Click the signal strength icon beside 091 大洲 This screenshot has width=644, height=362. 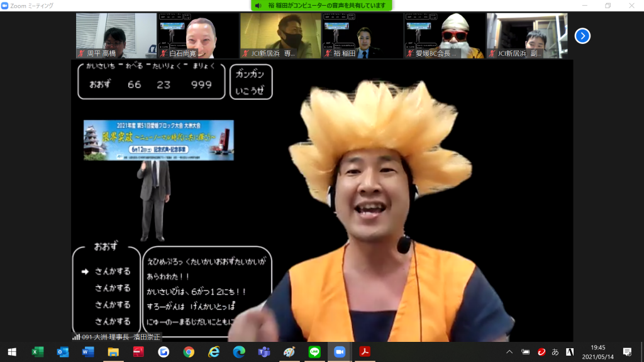(76, 337)
